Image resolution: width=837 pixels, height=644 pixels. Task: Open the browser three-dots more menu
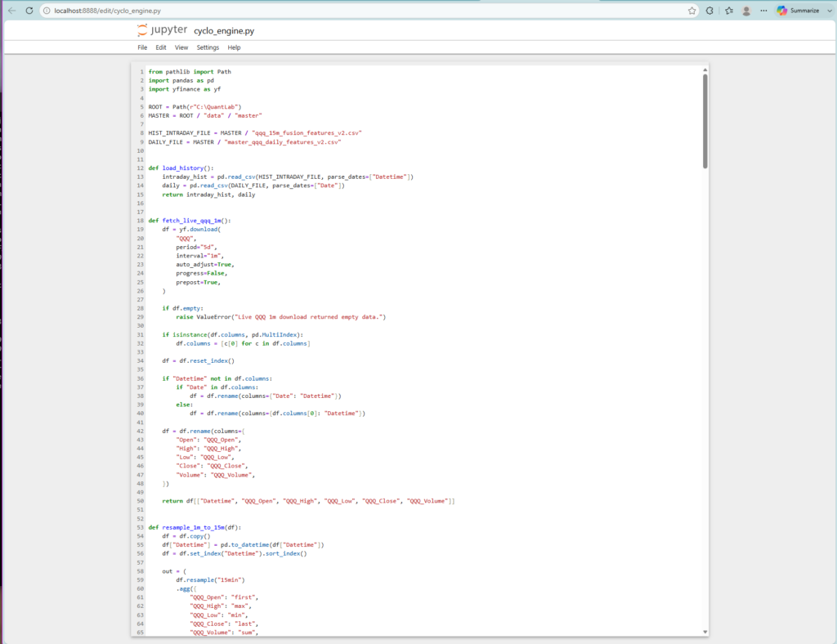point(764,11)
